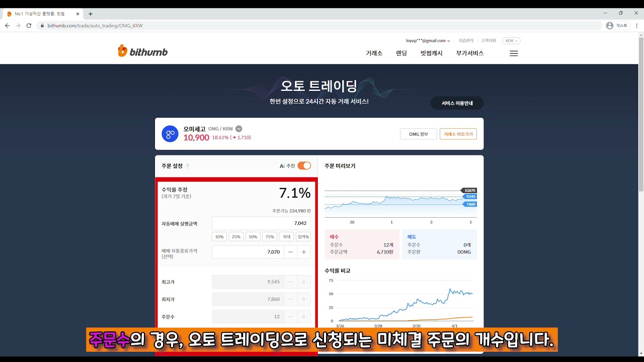Viewport: 644px width, 362px height.
Task: Click the site lock icon in the address bar
Action: [42, 26]
